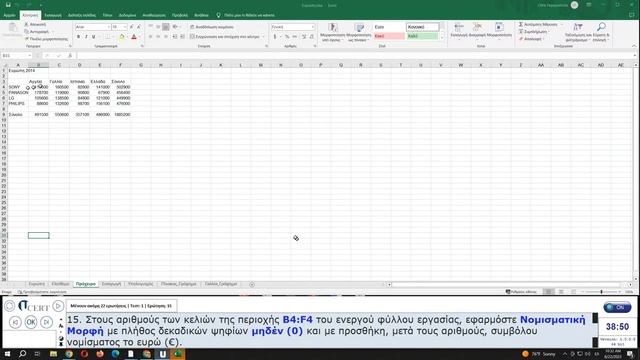Switch to the Τύποι ribbon tab
Screen dimensions: 640x360
107,15
